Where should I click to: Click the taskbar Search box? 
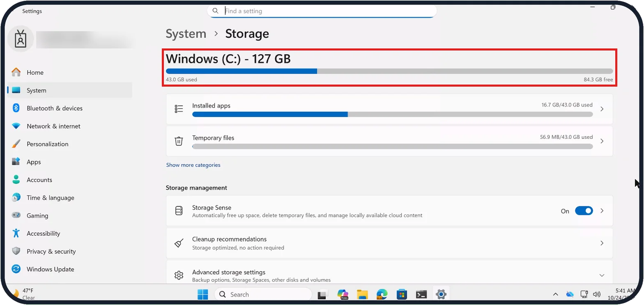pyautogui.click(x=263, y=294)
